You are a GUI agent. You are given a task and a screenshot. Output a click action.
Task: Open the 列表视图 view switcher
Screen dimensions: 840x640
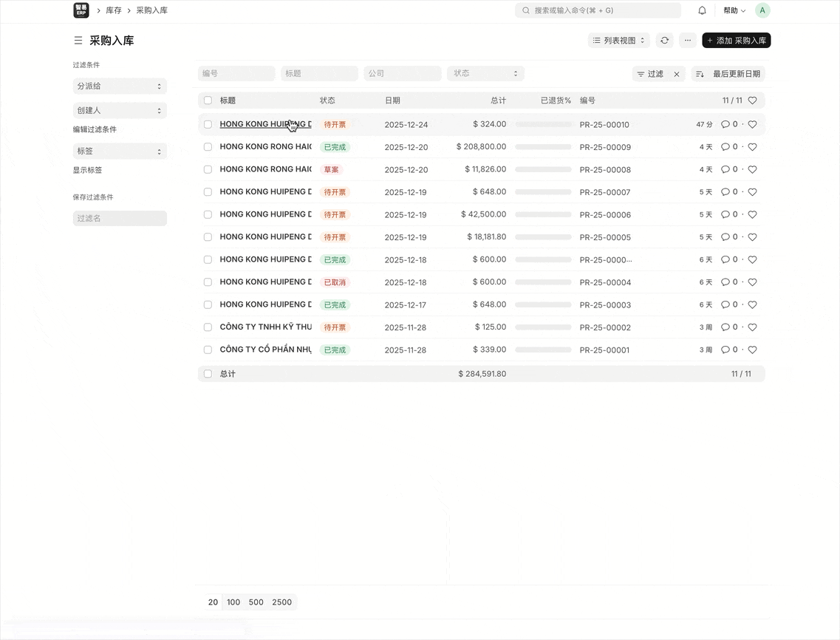(x=618, y=41)
